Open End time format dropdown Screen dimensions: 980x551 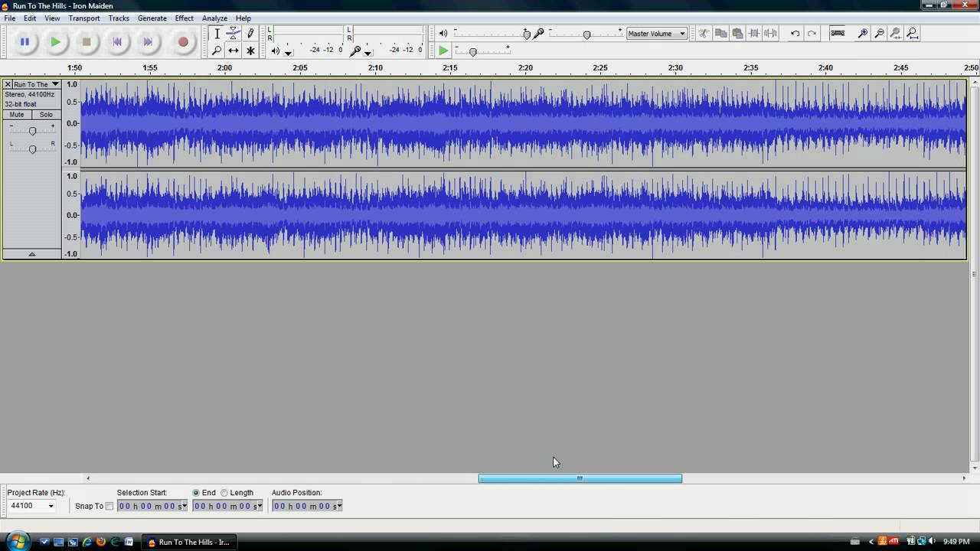(x=260, y=507)
